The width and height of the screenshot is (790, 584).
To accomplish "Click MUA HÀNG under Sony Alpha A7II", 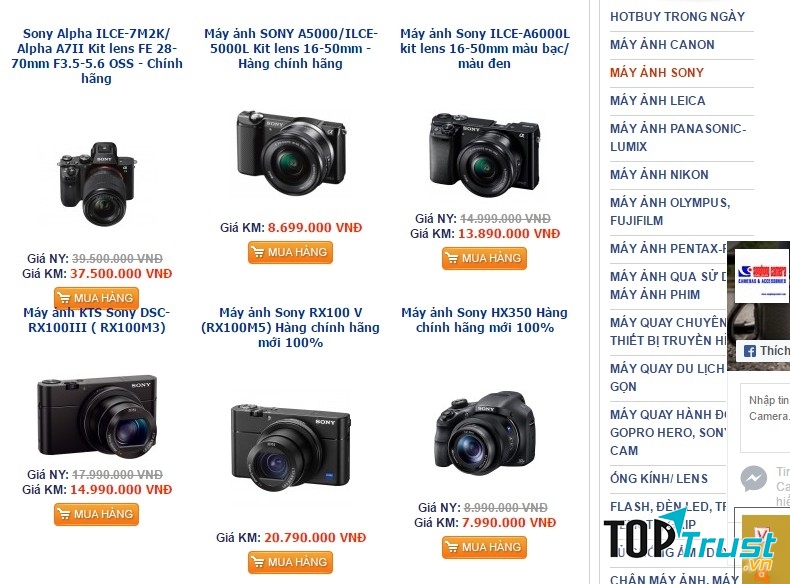I will tap(96, 297).
